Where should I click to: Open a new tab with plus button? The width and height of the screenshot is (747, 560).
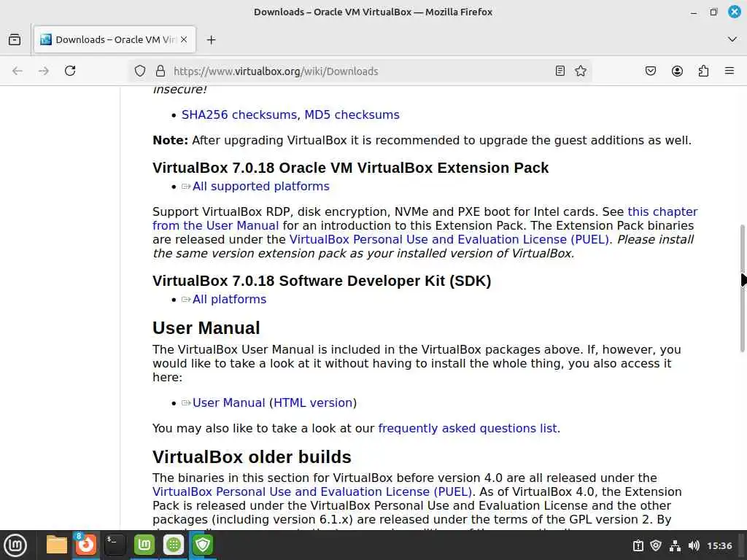click(211, 40)
